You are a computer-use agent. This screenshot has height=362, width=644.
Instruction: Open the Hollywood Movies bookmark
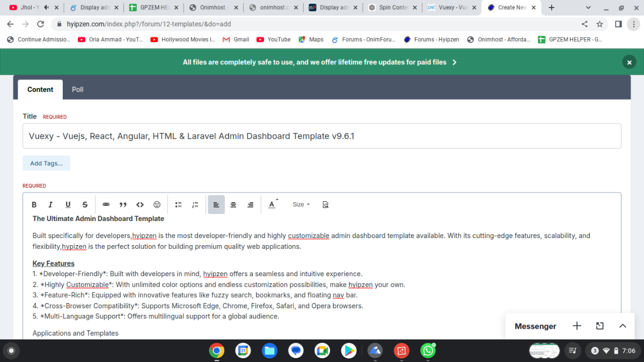(x=183, y=40)
